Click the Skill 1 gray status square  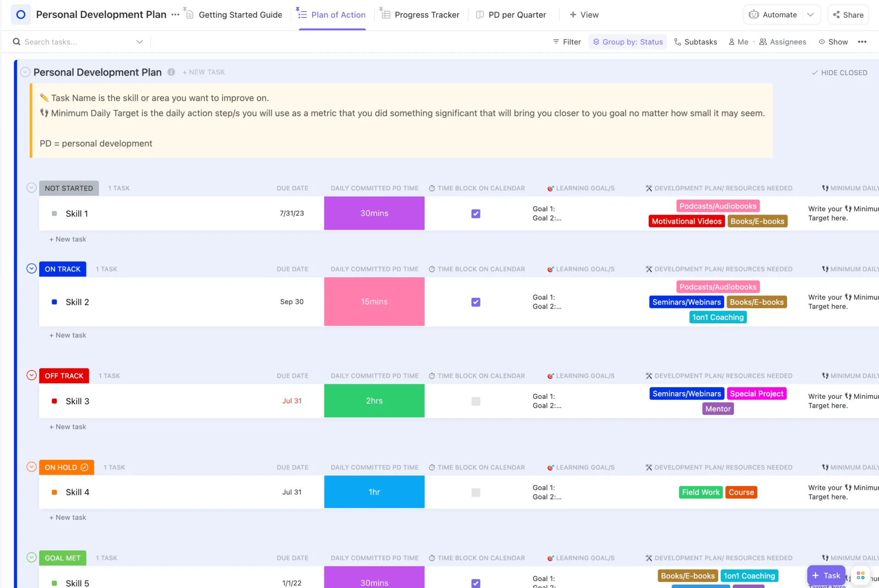(54, 213)
